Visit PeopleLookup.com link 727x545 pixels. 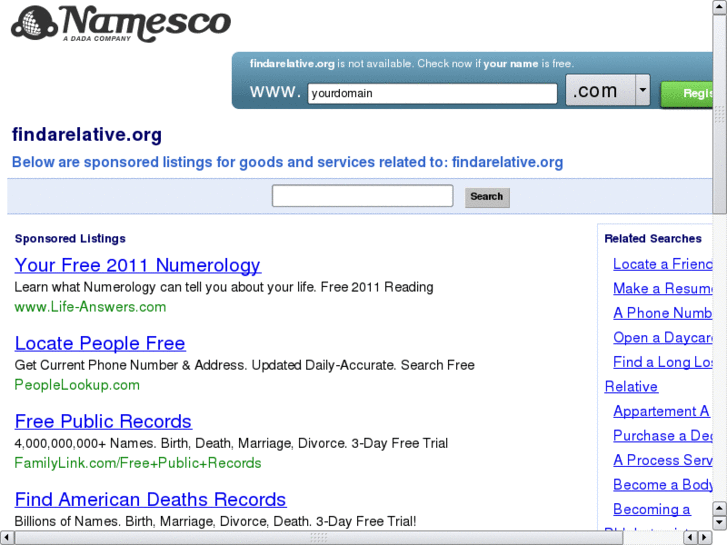point(77,385)
